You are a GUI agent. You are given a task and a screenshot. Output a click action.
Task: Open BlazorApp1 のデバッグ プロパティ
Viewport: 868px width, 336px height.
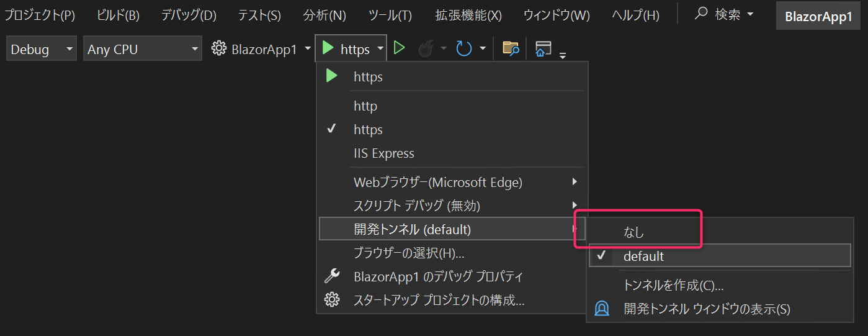(x=452, y=276)
